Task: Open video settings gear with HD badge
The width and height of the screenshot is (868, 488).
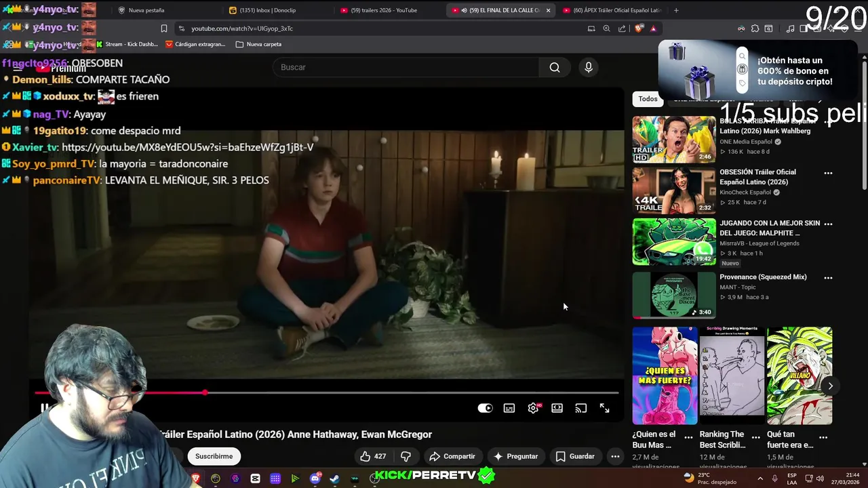Action: pos(534,408)
